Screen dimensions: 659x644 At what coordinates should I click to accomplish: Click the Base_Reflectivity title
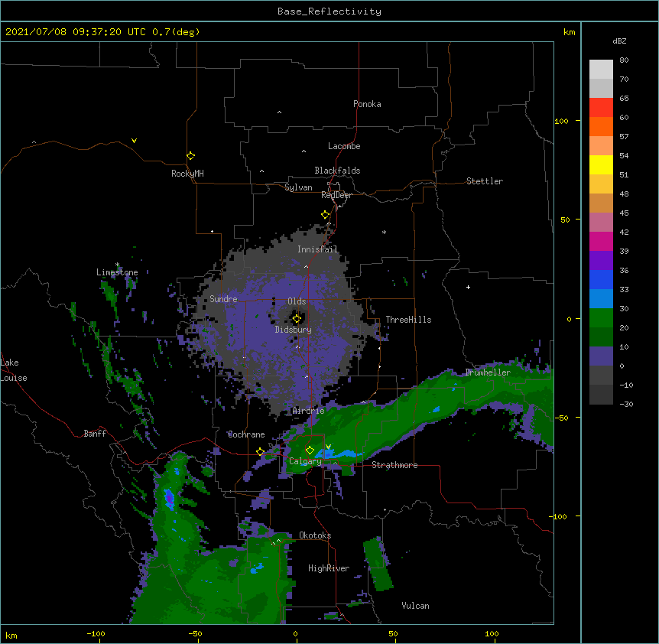click(x=329, y=11)
